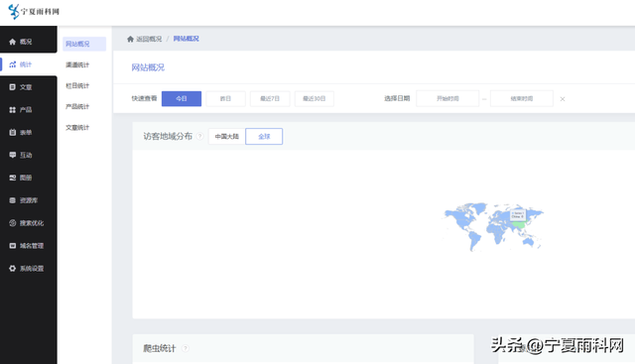
Task: Open the 系统设置 gear icon
Action: tap(13, 269)
